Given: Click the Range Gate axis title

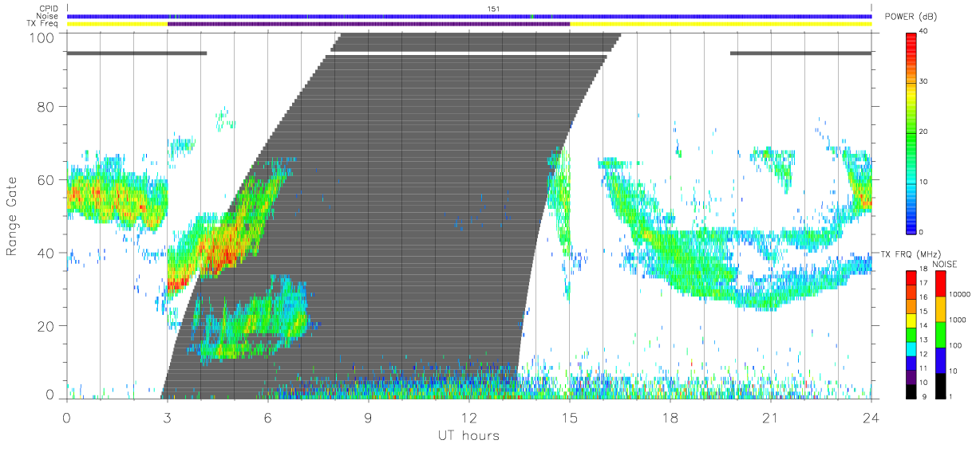Looking at the screenshot, I should (x=13, y=217).
